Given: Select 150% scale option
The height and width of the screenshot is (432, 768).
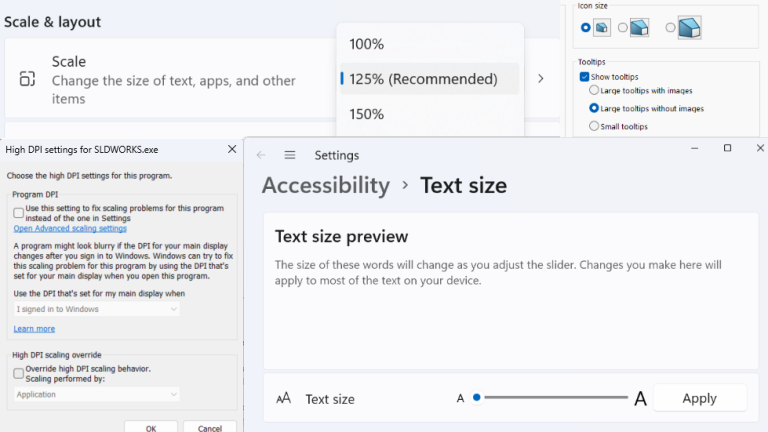Looking at the screenshot, I should click(x=430, y=114).
